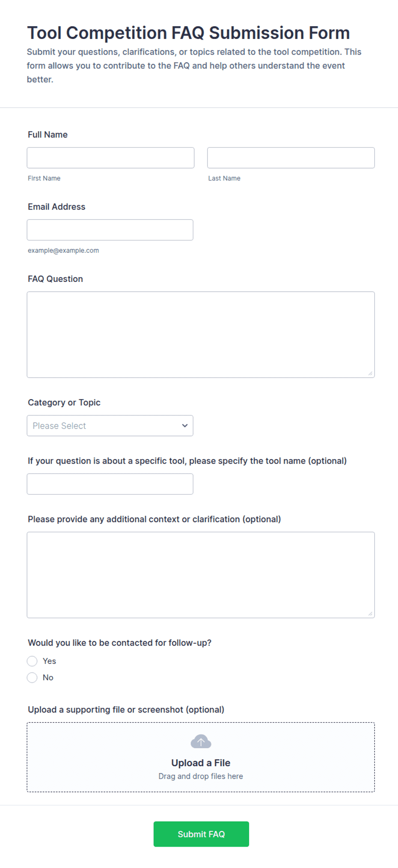Open the Please Select category dropdown

tap(110, 426)
